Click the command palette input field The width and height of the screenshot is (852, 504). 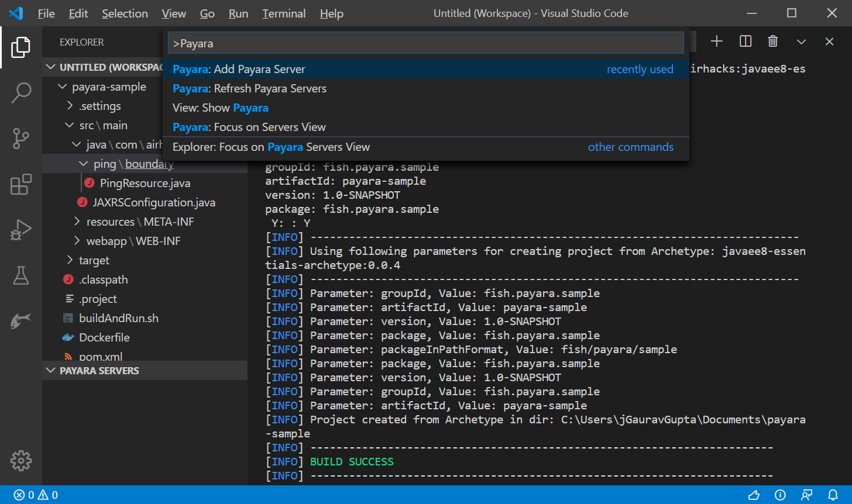pos(425,43)
